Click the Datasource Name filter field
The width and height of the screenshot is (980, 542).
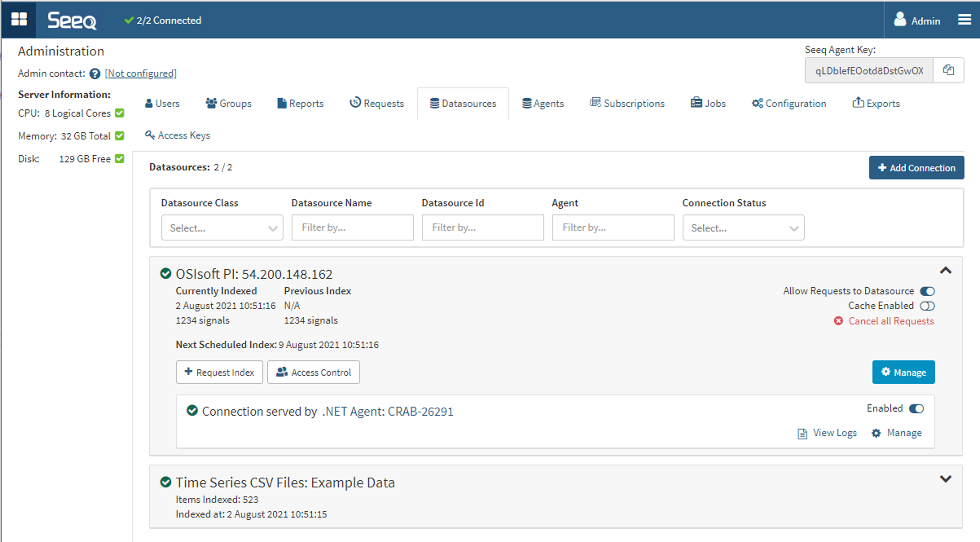pos(352,227)
